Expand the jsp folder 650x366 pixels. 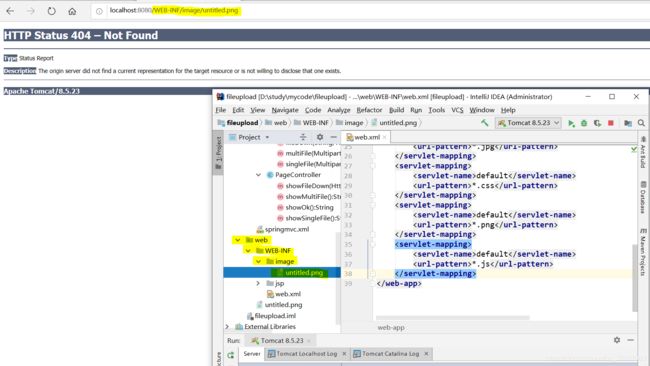point(258,283)
